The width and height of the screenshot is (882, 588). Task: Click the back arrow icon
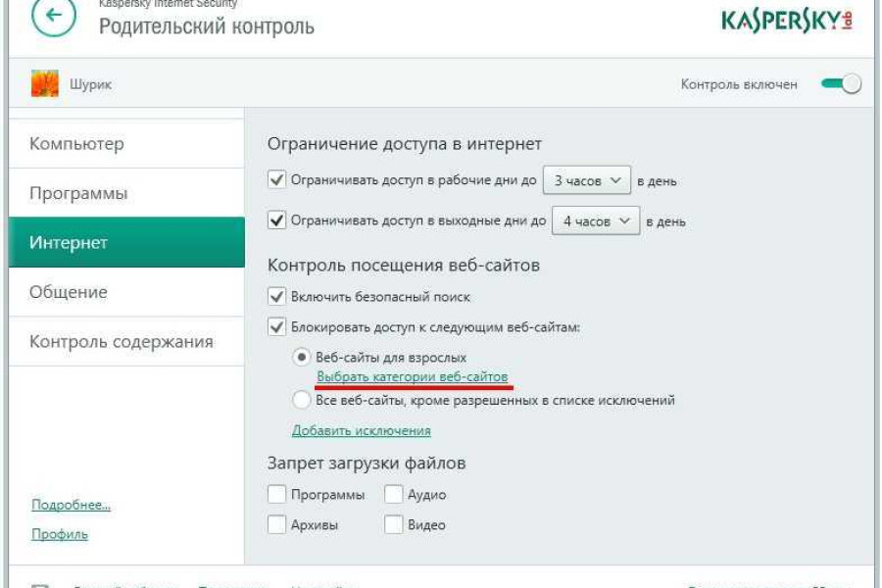53,17
